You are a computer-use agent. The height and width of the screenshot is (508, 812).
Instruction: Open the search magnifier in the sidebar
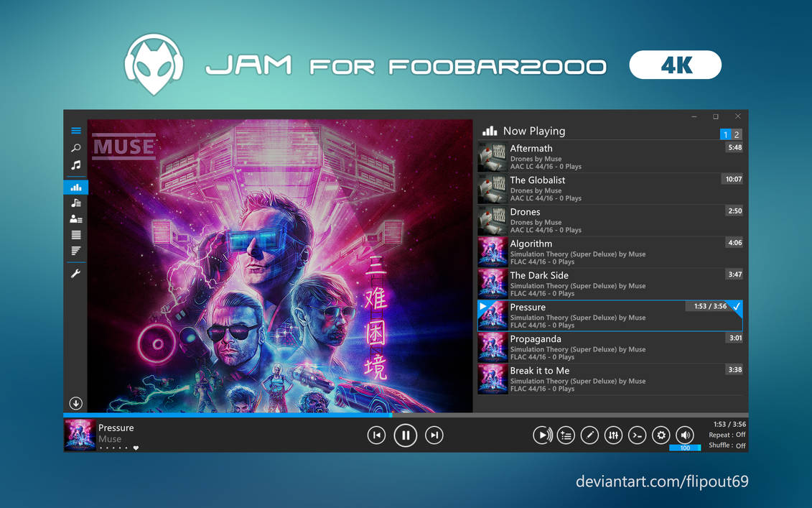point(76,148)
